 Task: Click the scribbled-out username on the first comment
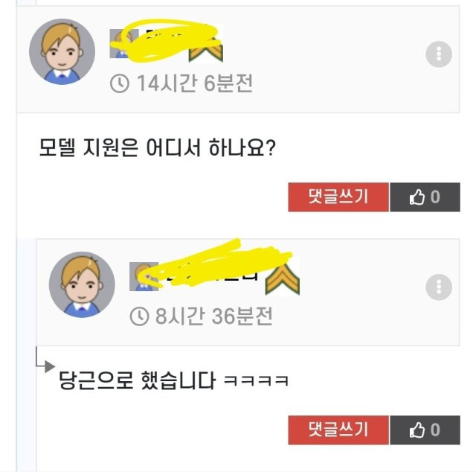(165, 41)
